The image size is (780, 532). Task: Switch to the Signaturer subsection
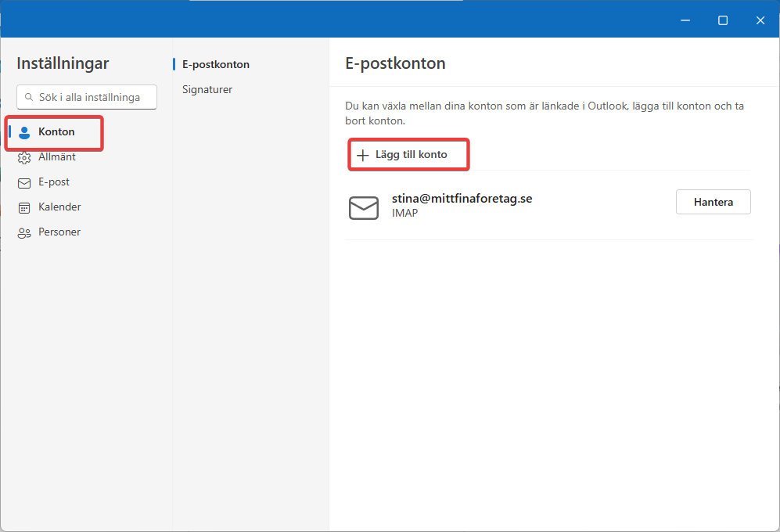pyautogui.click(x=207, y=89)
